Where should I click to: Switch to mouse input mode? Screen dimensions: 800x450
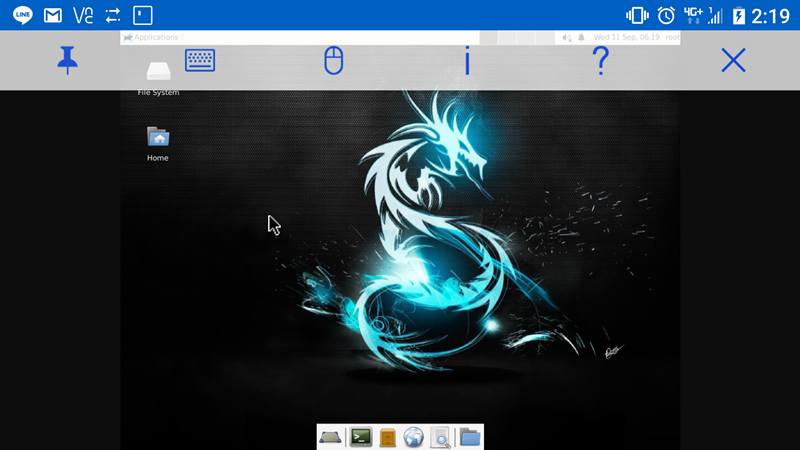coord(334,60)
